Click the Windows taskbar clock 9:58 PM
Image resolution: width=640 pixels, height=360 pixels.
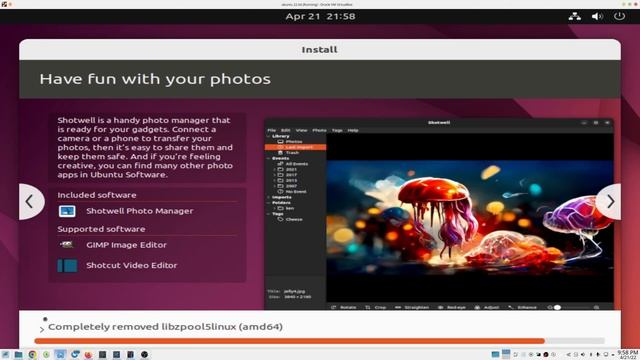[x=628, y=354]
